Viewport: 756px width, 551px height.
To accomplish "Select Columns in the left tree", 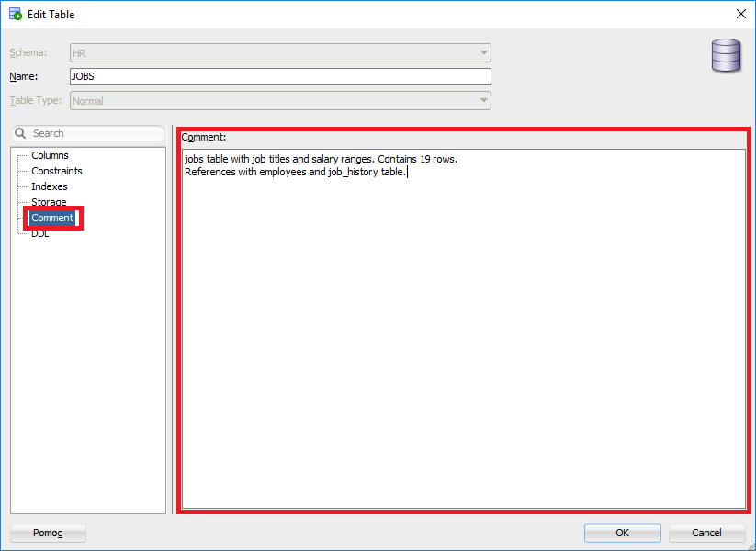I will point(50,155).
